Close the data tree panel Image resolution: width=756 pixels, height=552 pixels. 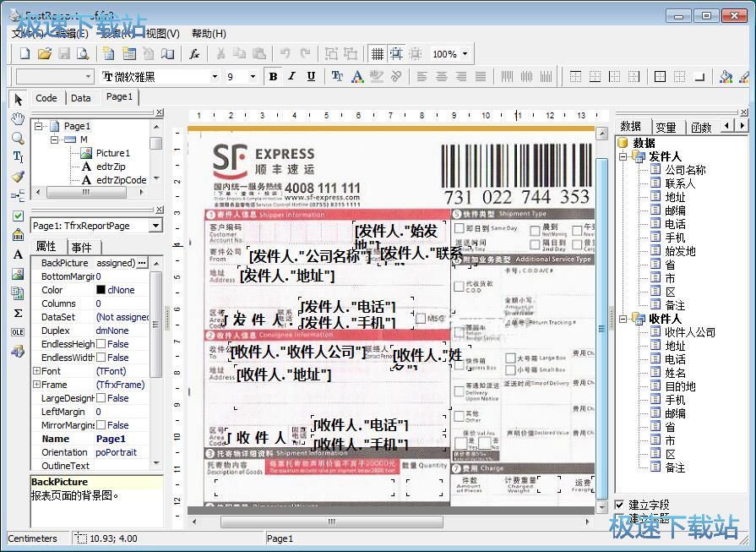(x=744, y=112)
